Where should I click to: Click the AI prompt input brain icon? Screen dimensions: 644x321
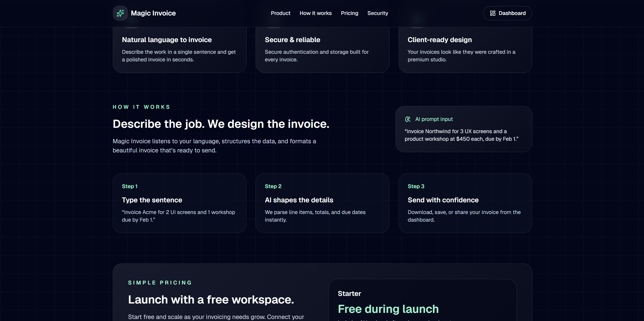click(x=408, y=119)
